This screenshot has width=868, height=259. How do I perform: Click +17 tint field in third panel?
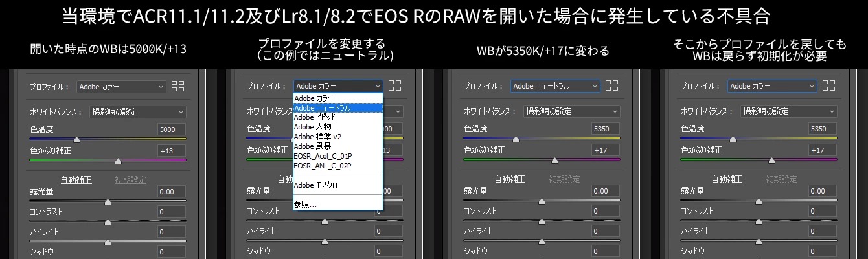pos(605,151)
